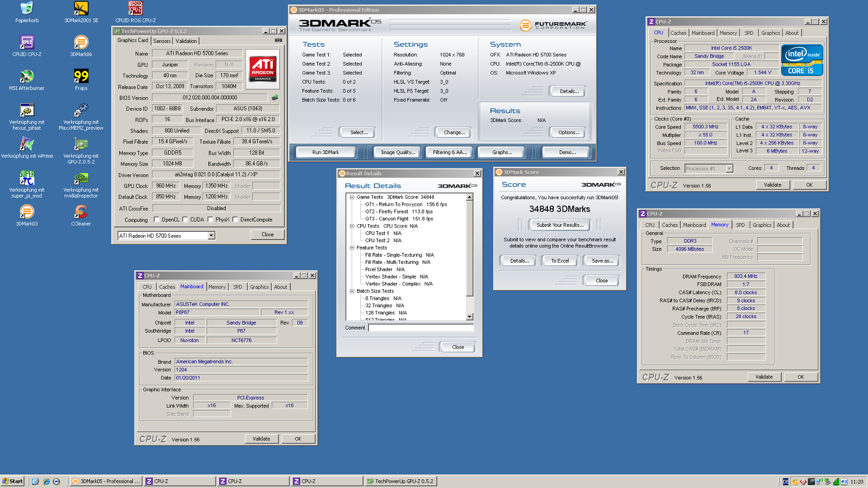Click Validate in CPU-Z Memory window
This screenshot has height=488, width=868.
[x=764, y=377]
